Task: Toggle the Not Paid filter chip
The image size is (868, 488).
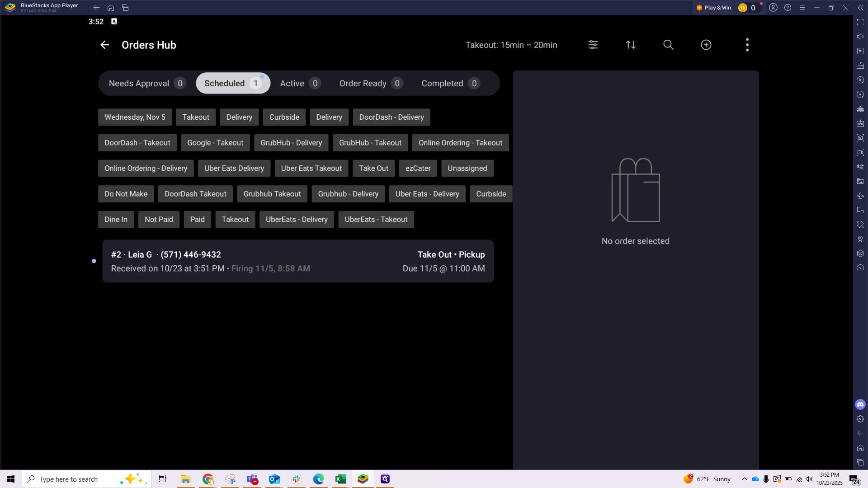Action: tap(159, 220)
